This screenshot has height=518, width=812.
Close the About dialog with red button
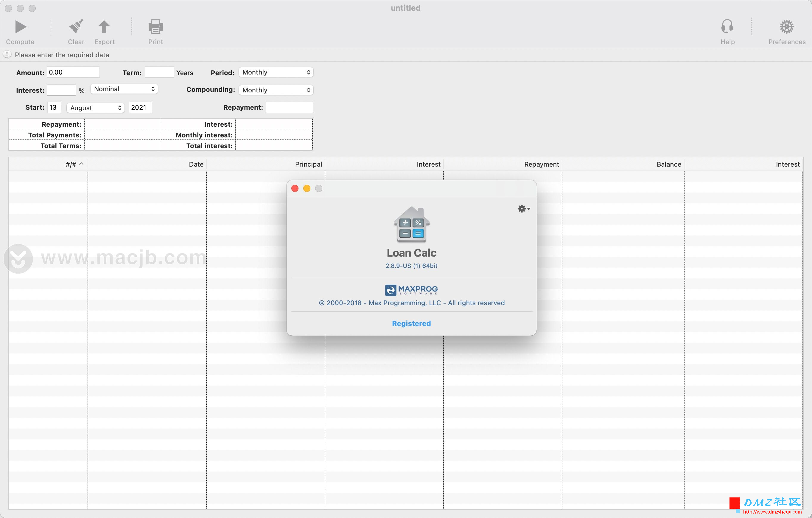pos(295,188)
